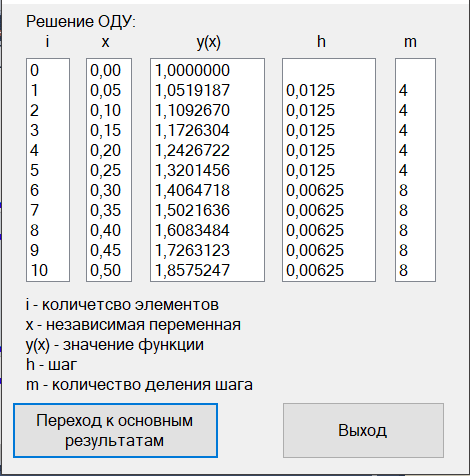The width and height of the screenshot is (470, 476).
Task: Click the 'h - шаг' legend label
Action: click(51, 364)
